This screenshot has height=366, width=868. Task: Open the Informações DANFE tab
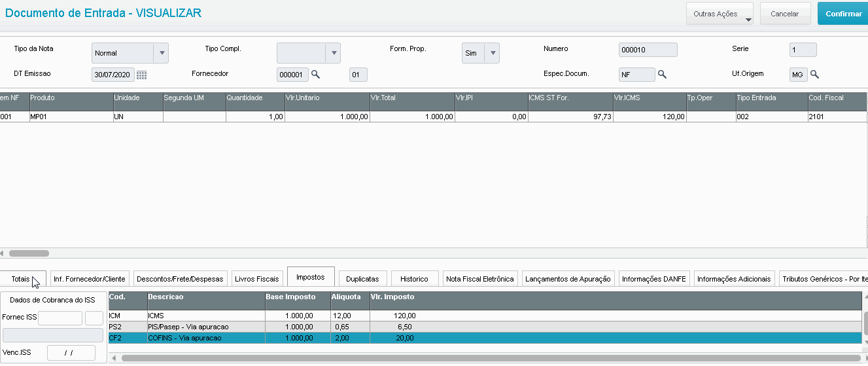654,279
